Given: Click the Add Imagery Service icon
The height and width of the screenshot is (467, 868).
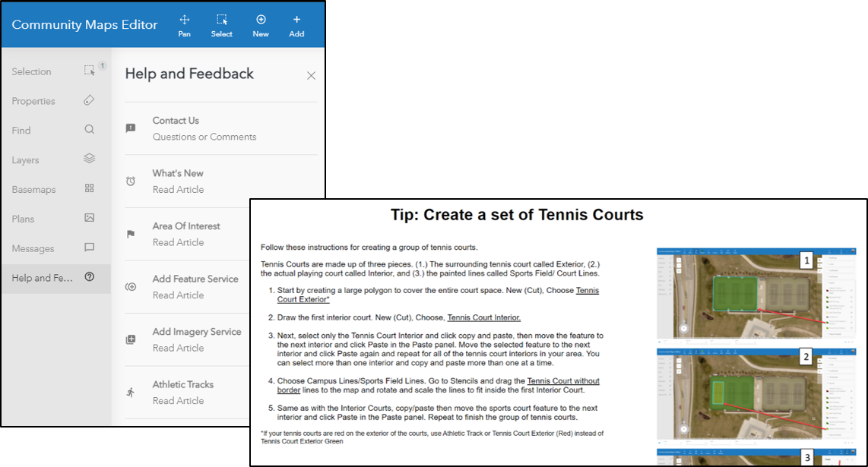Looking at the screenshot, I should tap(131, 339).
